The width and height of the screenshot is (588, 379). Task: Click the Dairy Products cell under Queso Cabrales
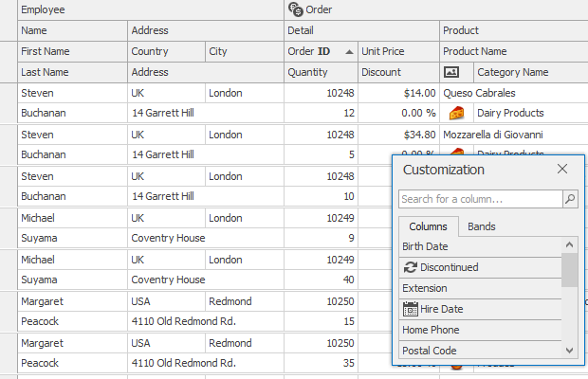(x=531, y=113)
